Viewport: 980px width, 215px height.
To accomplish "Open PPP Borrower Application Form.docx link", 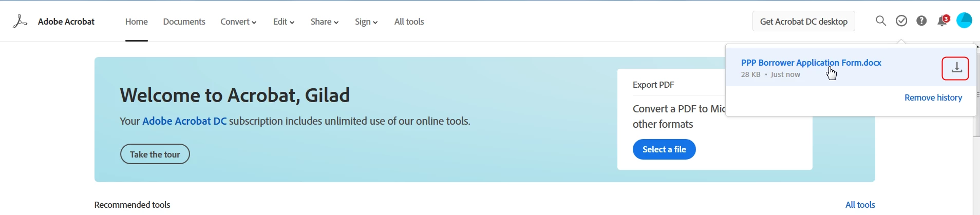I will click(x=811, y=63).
